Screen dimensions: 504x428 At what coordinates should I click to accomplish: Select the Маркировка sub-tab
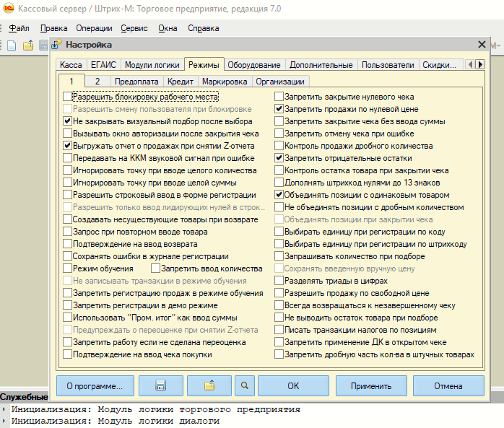coord(224,82)
